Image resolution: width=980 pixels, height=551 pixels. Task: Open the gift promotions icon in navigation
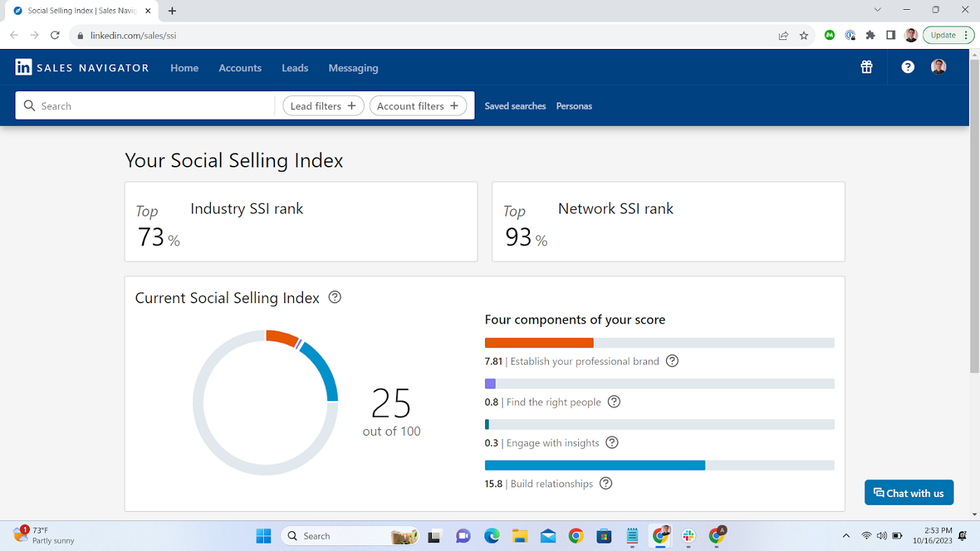(866, 67)
